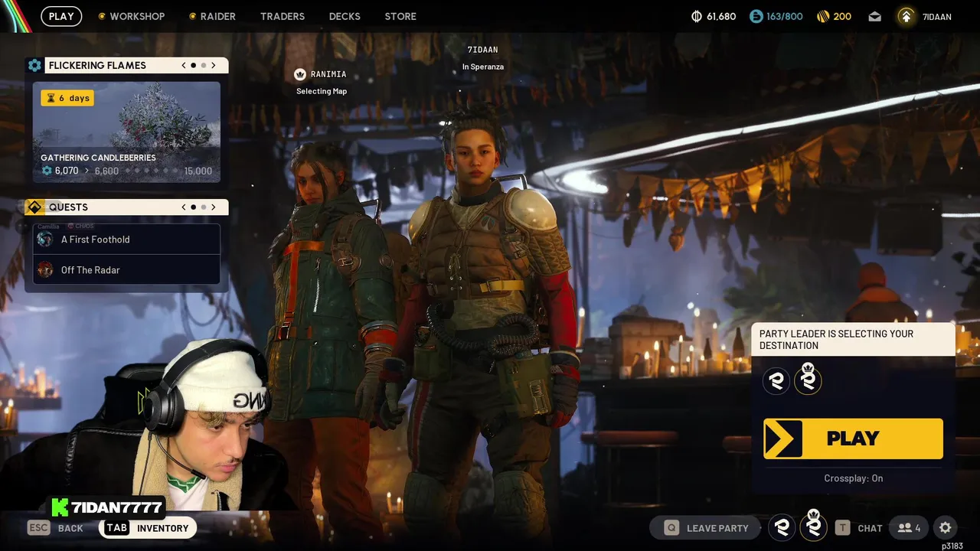Image resolution: width=980 pixels, height=551 pixels.
Task: Show next Flickering Flames event page
Action: pos(213,65)
